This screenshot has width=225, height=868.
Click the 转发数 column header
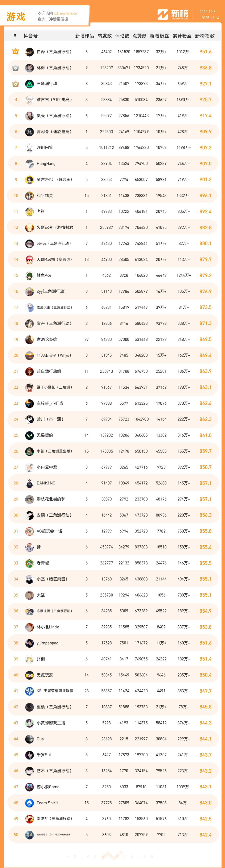tap(105, 36)
